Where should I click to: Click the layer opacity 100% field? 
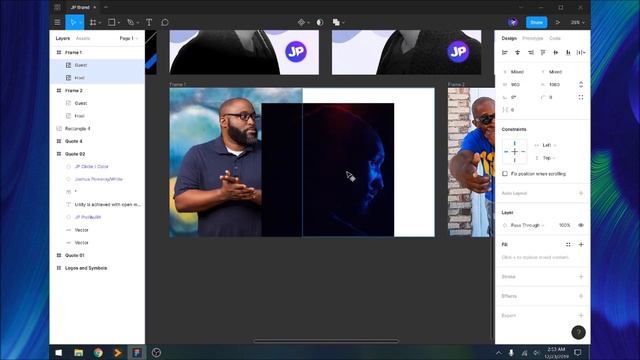click(564, 225)
